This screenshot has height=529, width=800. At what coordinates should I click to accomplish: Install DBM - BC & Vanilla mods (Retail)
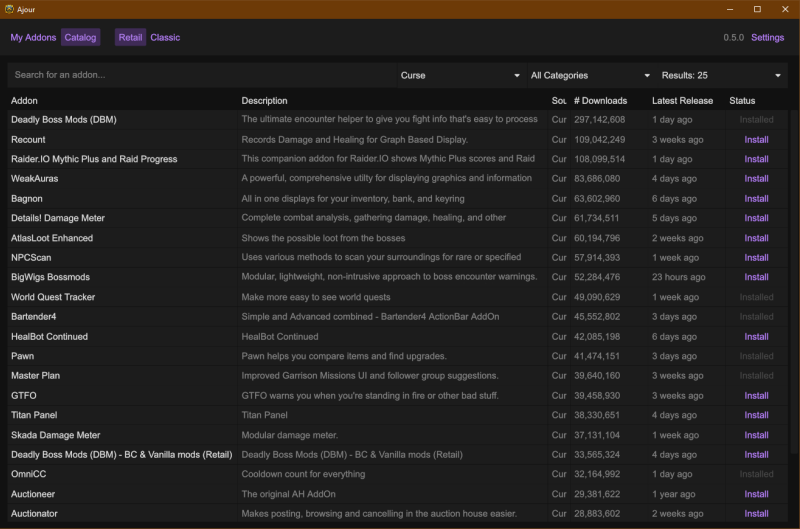click(756, 455)
